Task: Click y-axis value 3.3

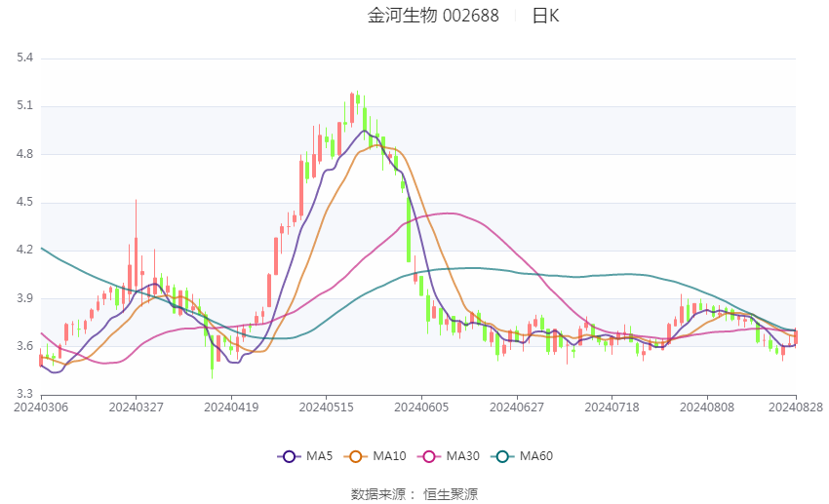Action: (x=24, y=394)
